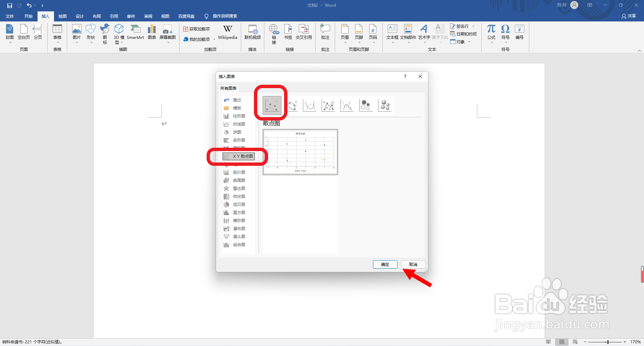
Task: Select Recent (最近) charts category
Action: pos(238,100)
